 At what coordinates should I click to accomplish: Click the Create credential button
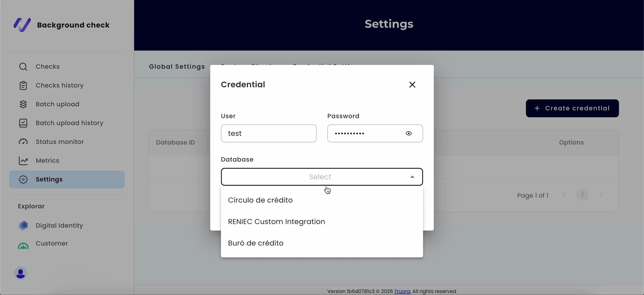coord(572,108)
